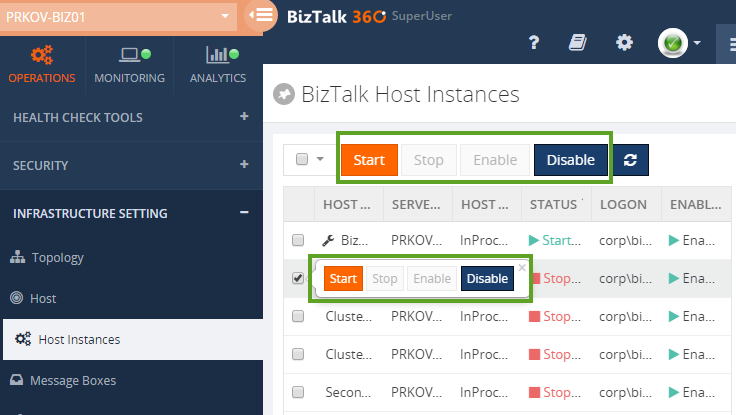The height and width of the screenshot is (415, 736).
Task: Open Message Boxes in the sidebar
Action: point(73,380)
